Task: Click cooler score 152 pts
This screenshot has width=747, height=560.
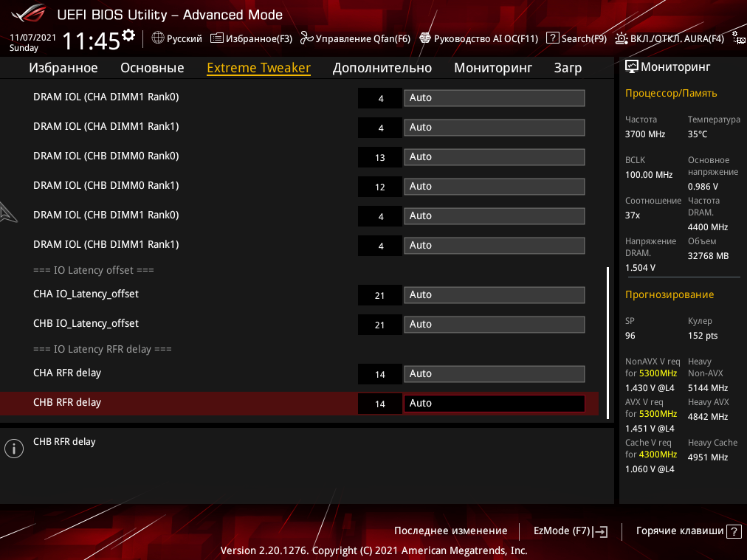Action: pyautogui.click(x=702, y=336)
